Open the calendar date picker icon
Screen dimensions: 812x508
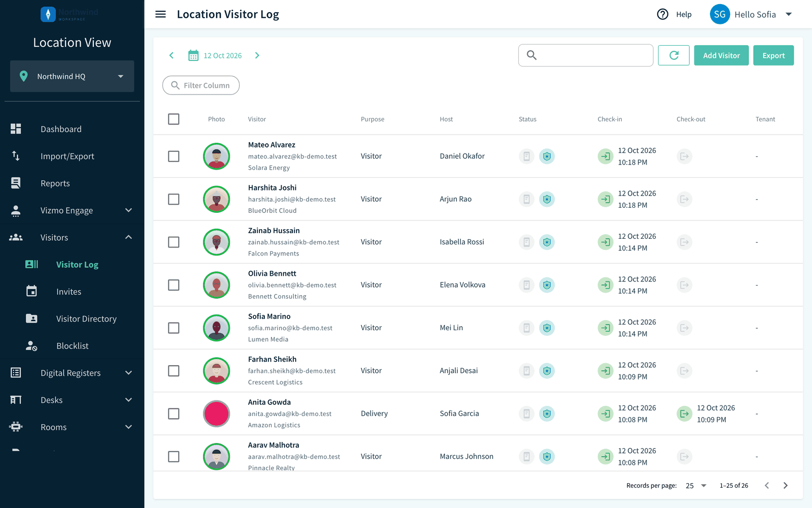(193, 55)
